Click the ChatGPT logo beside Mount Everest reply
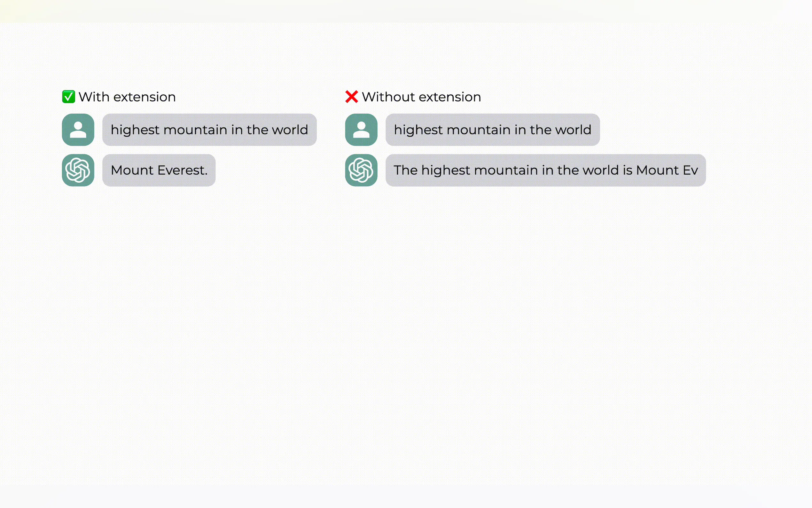812x508 pixels. tap(78, 170)
